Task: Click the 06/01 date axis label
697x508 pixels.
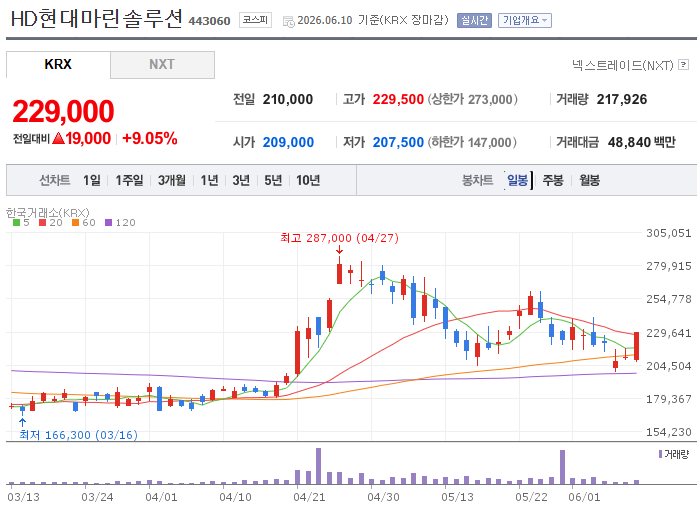Action: [x=584, y=497]
